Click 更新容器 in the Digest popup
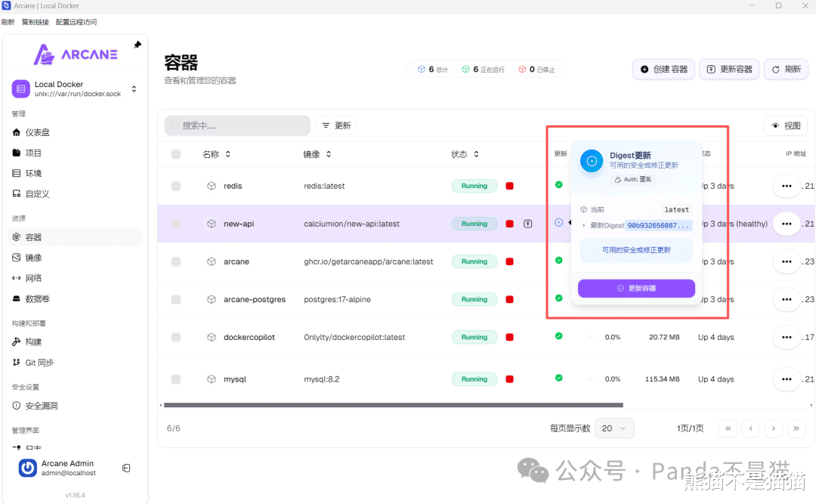Screen dimensions: 816x504 click(x=636, y=288)
